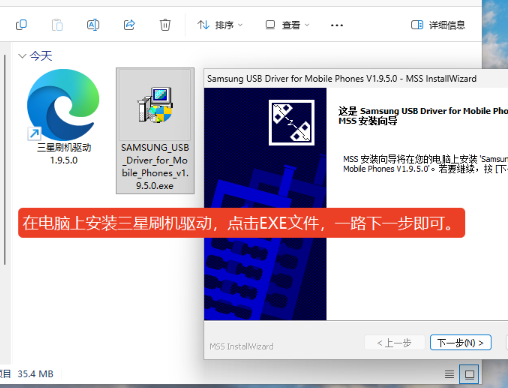Screen dimensions: 508x388
Task: Open the three-dots more options menu
Action: (337, 25)
